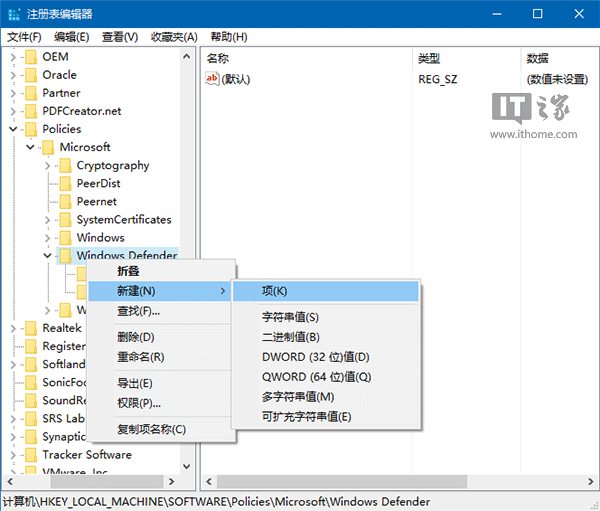Click the PDFCreator.net folder icon
The image size is (600, 511).
coord(31,111)
